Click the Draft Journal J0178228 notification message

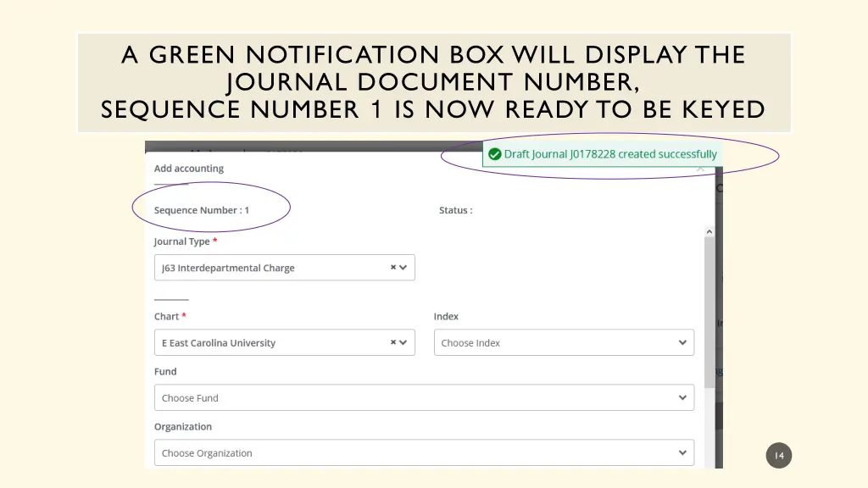point(609,154)
